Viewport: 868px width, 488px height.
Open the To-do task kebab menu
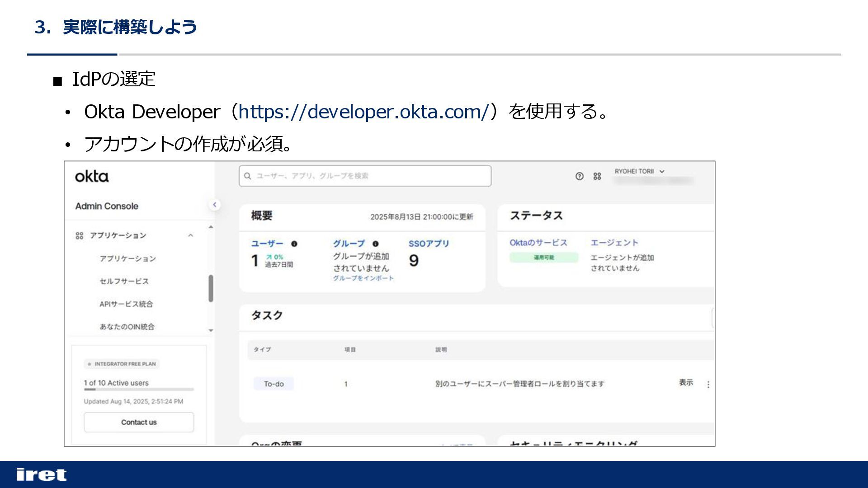[708, 384]
